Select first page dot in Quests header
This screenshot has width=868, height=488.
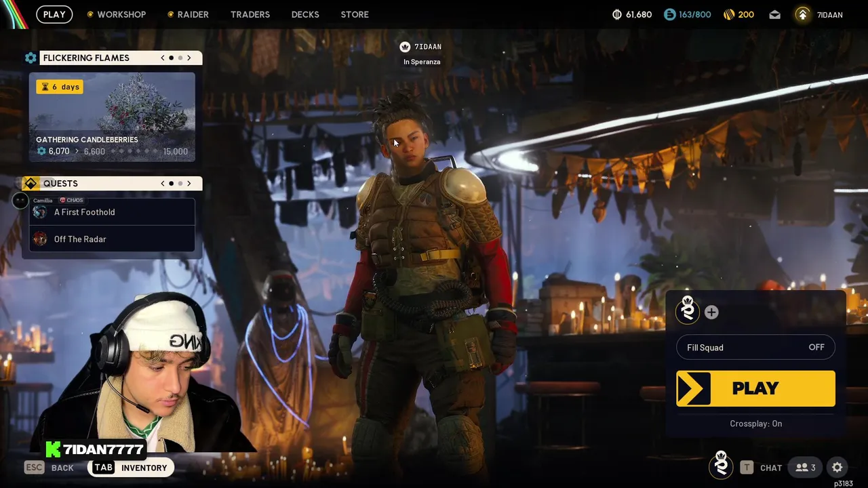click(x=171, y=184)
